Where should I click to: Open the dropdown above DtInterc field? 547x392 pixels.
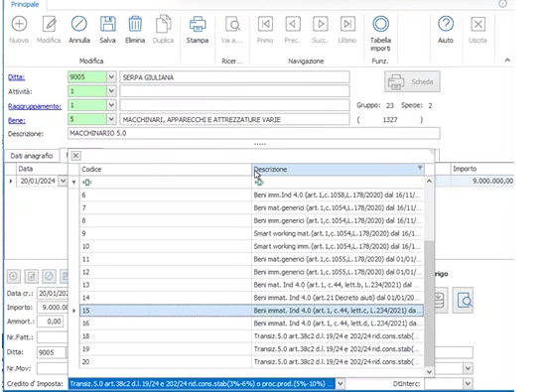[x=468, y=368]
